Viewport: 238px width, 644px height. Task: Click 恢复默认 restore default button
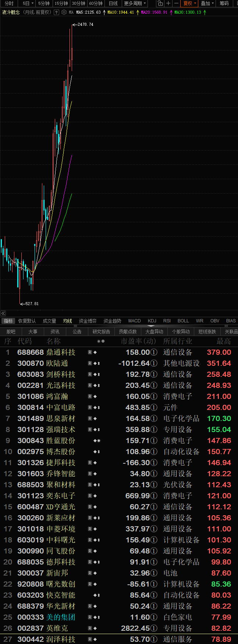[x=27, y=321]
